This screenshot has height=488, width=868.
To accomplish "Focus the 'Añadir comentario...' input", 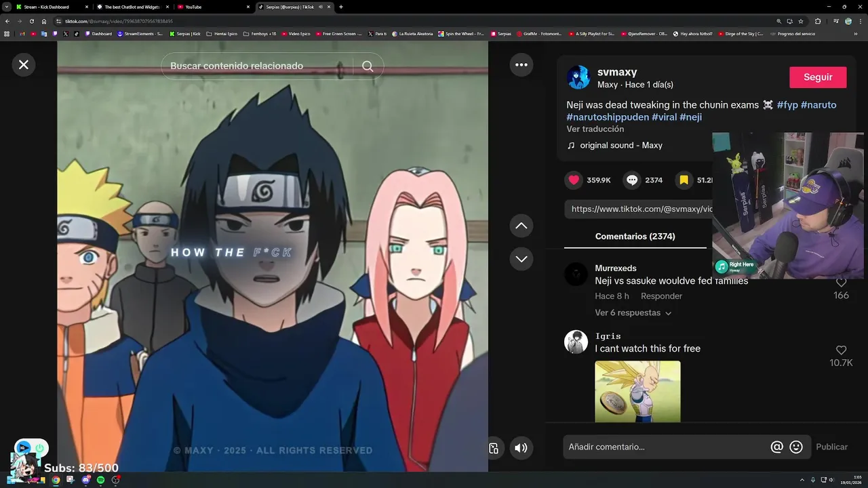I will click(666, 447).
